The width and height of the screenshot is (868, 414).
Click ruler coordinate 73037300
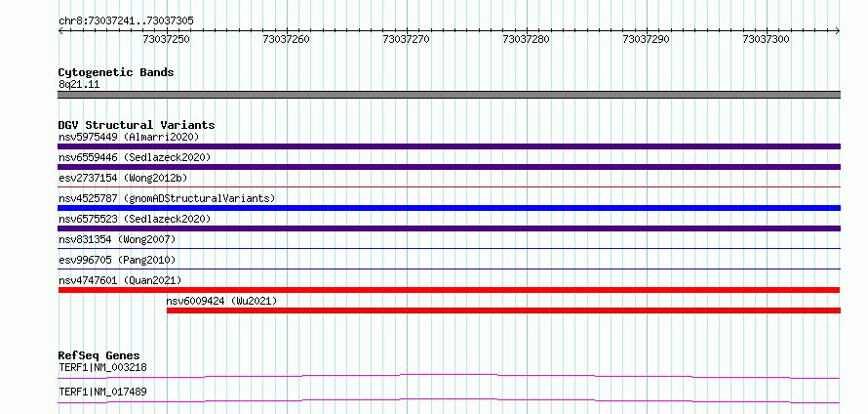[x=767, y=39]
